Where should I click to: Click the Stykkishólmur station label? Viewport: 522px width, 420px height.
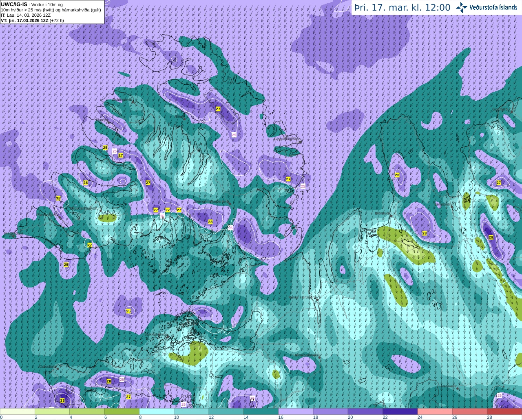[156, 334]
